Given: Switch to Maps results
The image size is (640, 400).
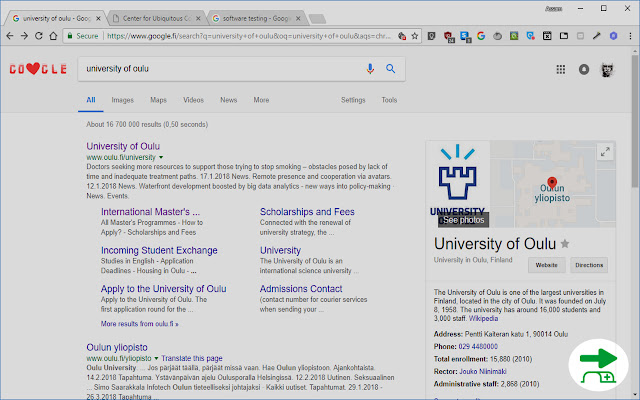Looking at the screenshot, I should 158,100.
